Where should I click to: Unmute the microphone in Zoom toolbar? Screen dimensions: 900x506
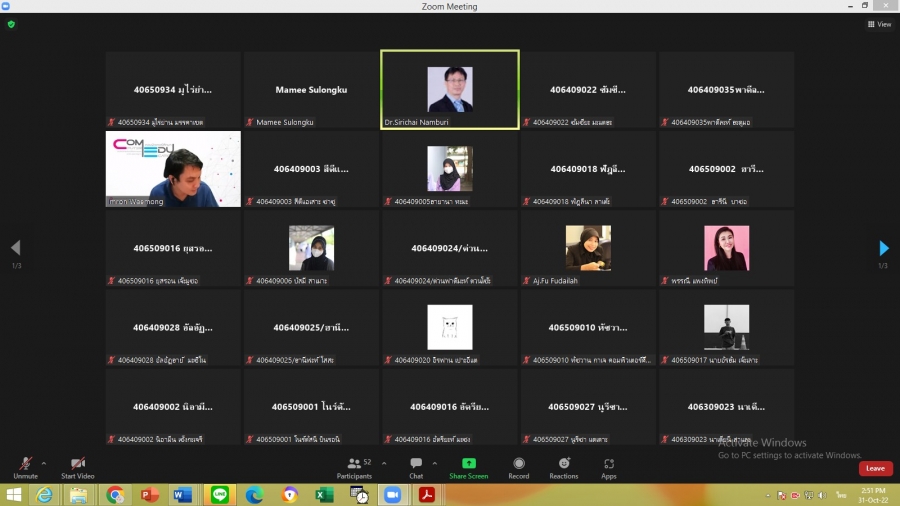25,465
